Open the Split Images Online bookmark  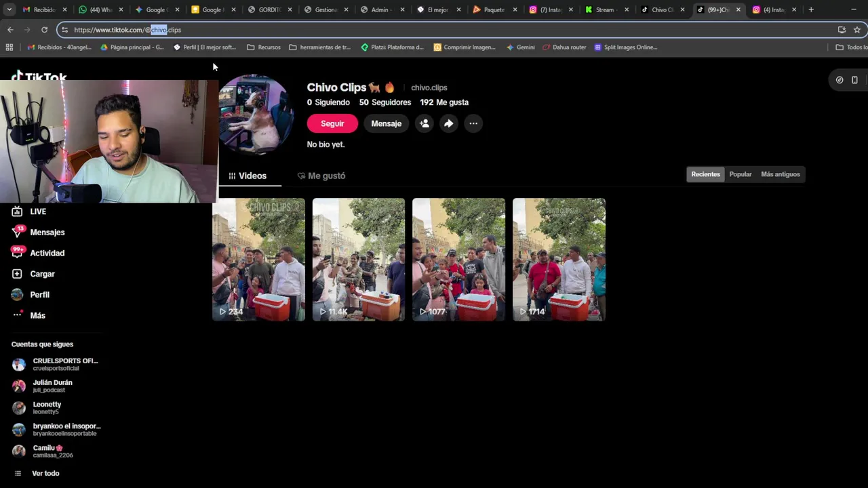click(x=626, y=47)
